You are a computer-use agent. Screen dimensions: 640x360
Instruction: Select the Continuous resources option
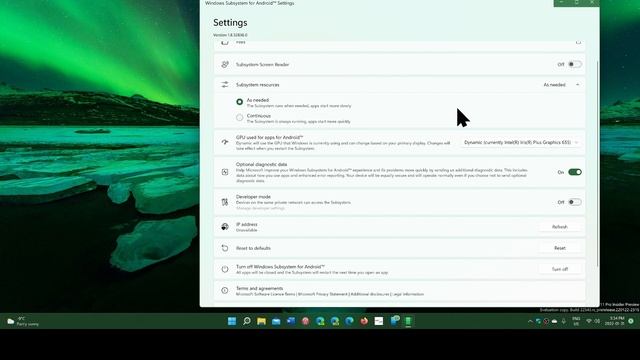coord(240,118)
